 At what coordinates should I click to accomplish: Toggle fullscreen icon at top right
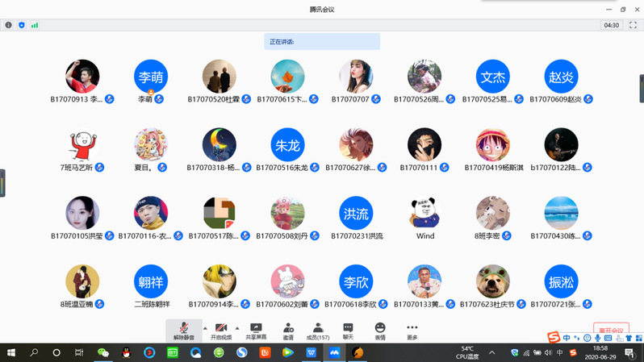(x=634, y=25)
